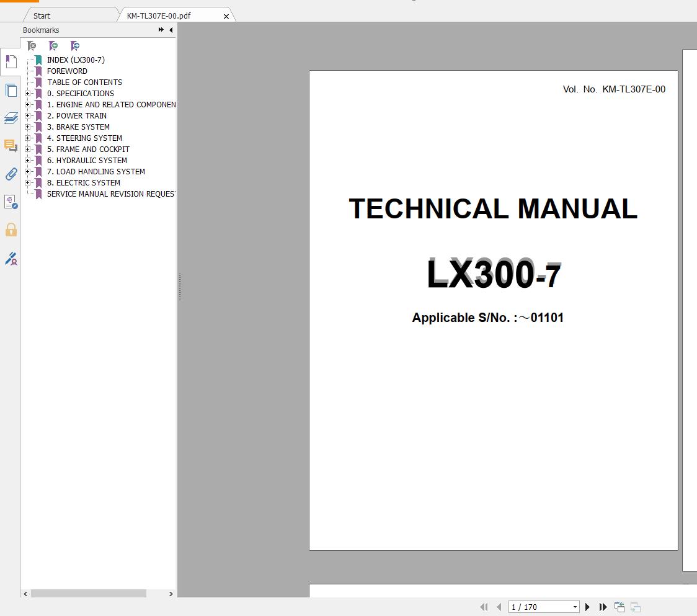Go to previous page arrow

tap(499, 607)
